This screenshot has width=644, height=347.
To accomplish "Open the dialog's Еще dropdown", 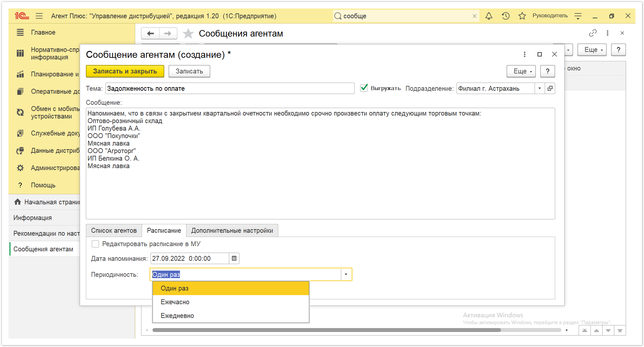I will point(521,71).
